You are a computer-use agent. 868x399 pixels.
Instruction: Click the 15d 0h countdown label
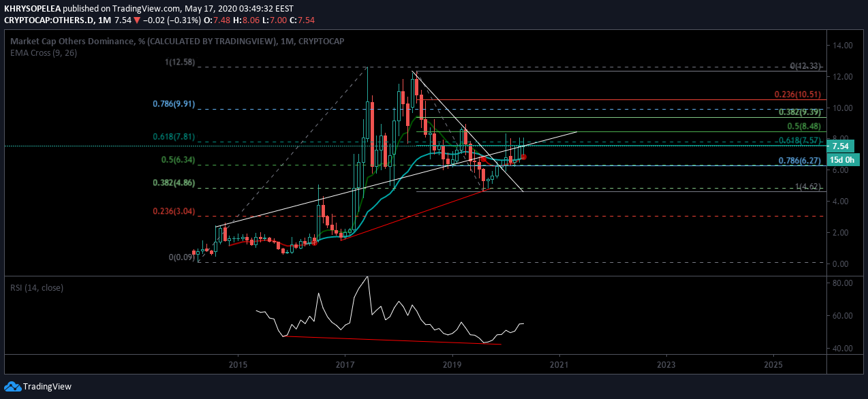coord(843,159)
